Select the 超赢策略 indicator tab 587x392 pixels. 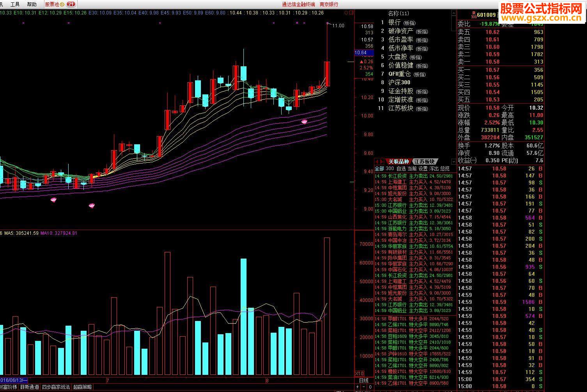tap(83, 387)
